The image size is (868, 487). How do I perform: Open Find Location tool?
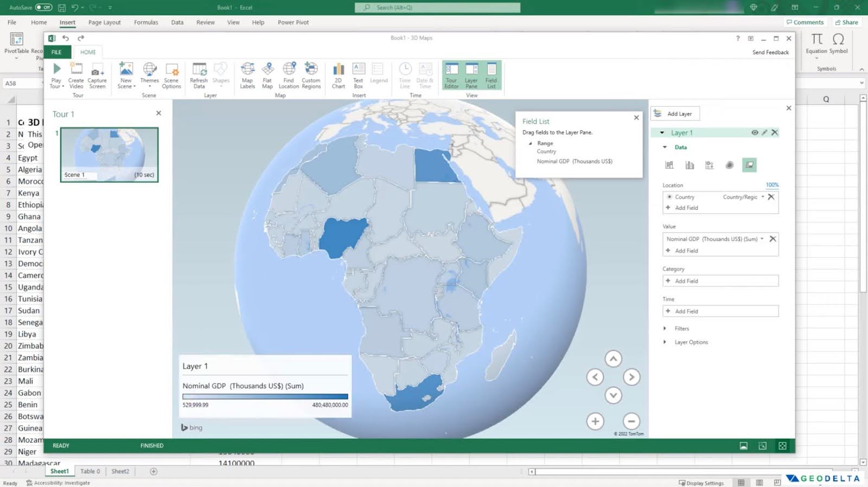(289, 75)
